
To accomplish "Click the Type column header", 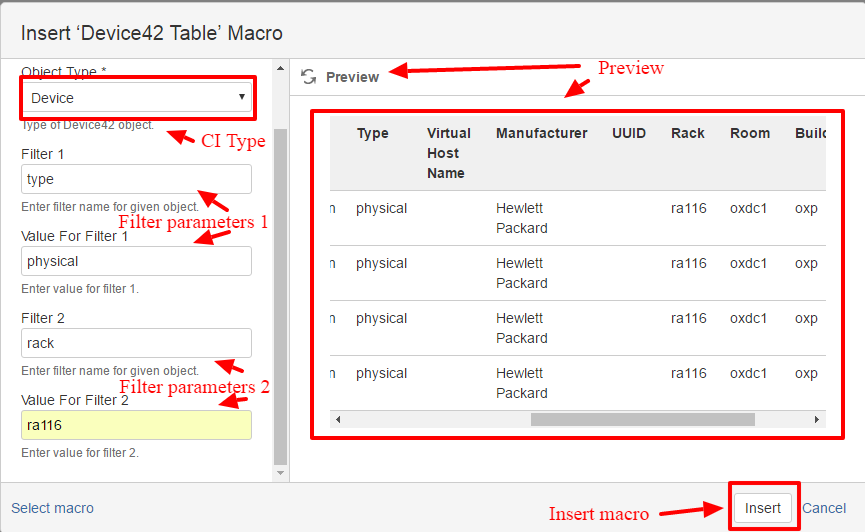I will click(372, 133).
